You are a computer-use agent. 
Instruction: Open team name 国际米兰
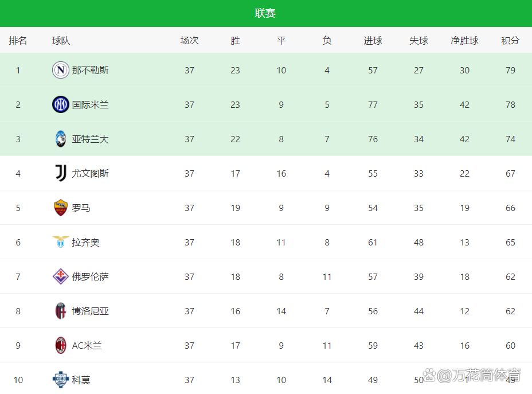(90, 104)
